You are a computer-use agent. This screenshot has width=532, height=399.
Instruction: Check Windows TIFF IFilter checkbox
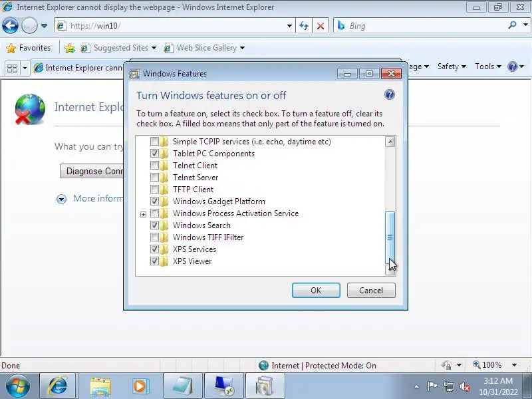[x=154, y=237]
